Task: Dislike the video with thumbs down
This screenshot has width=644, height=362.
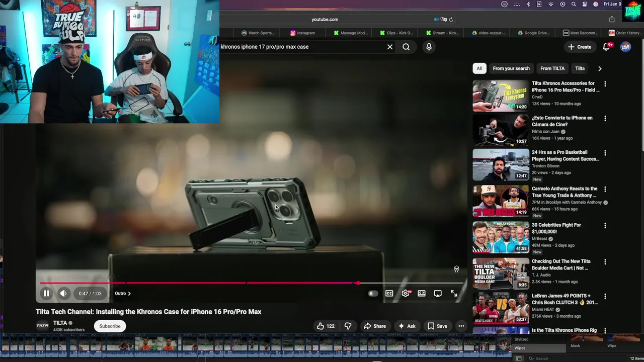Action: coord(348,326)
